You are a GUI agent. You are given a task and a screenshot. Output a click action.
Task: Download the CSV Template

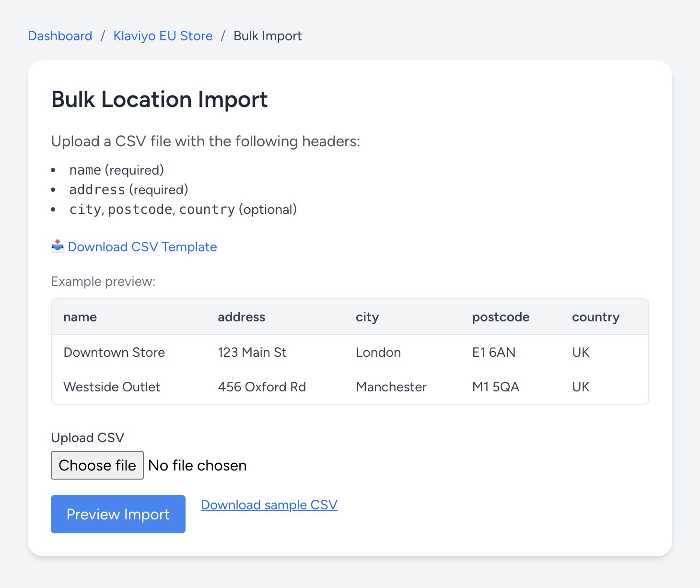(x=142, y=247)
